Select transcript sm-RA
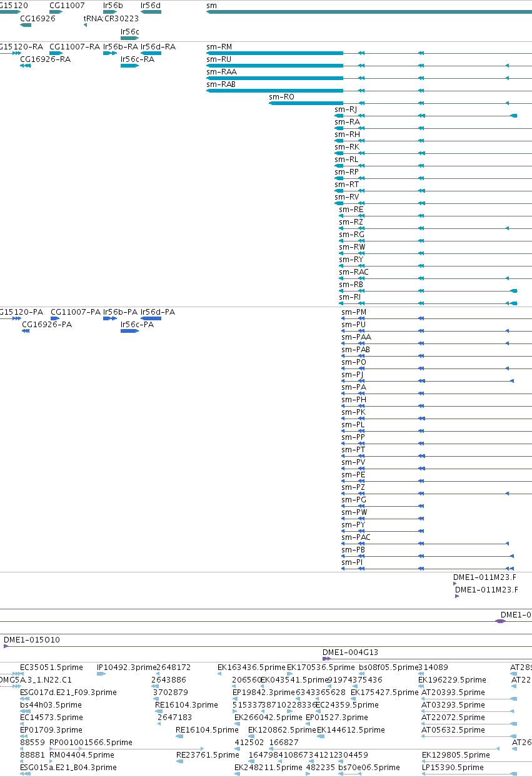Screen dimensions: 532x777 coord(433,128)
